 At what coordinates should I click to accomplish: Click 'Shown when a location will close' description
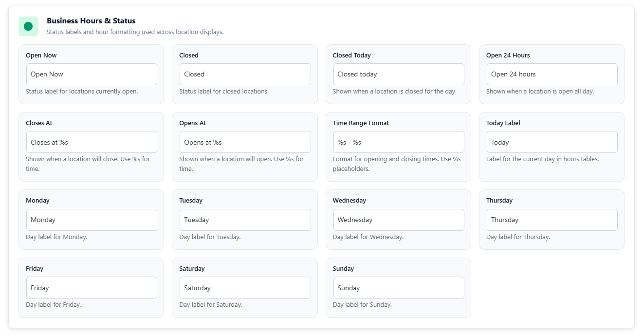point(88,164)
